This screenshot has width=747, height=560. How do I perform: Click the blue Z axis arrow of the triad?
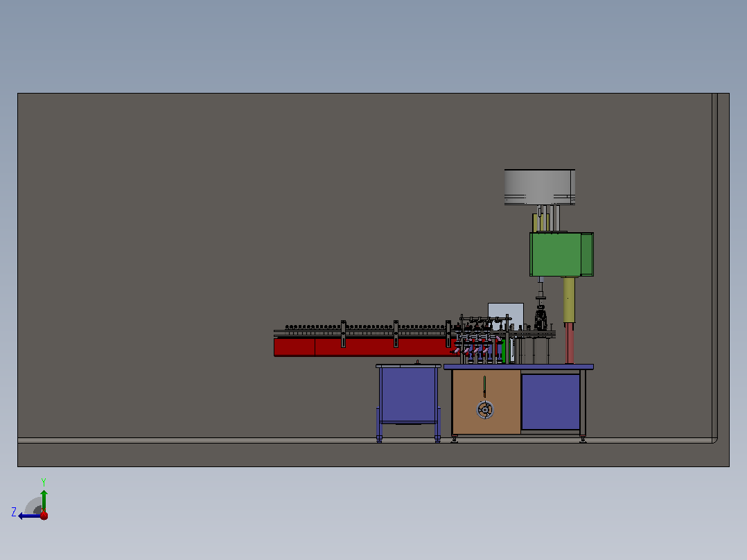30,516
